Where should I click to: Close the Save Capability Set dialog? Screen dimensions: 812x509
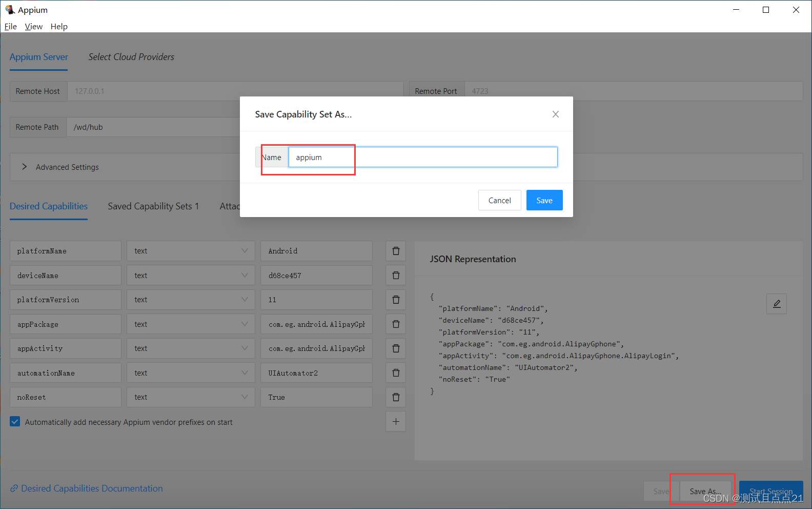[556, 114]
